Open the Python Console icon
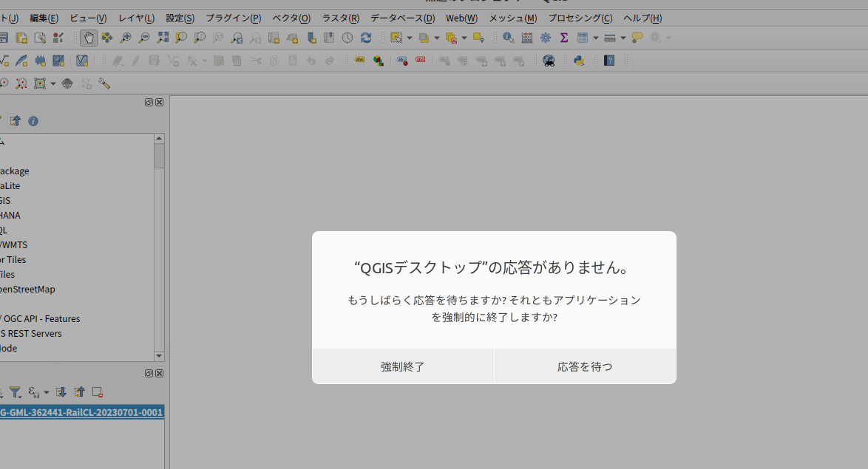Viewport: 868px width, 469px height. pos(579,61)
